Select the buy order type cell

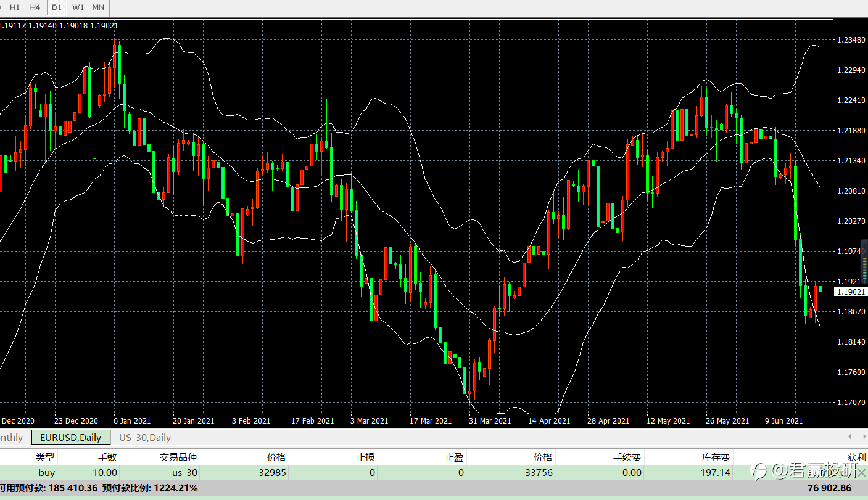click(46, 473)
